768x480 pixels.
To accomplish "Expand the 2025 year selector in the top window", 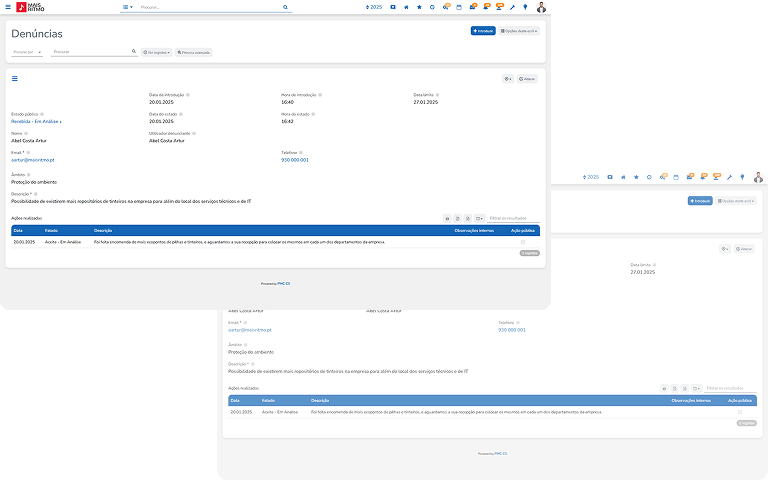I will pyautogui.click(x=374, y=7).
